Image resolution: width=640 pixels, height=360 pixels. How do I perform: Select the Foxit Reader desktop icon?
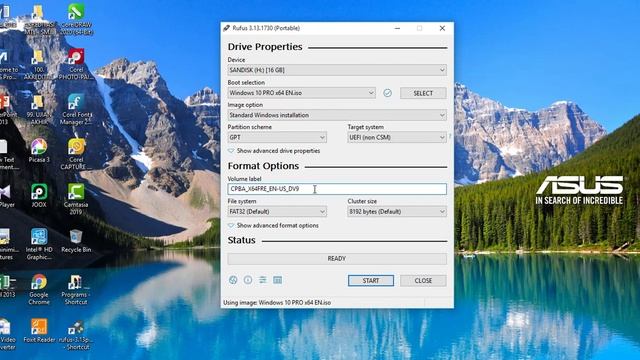[39, 331]
